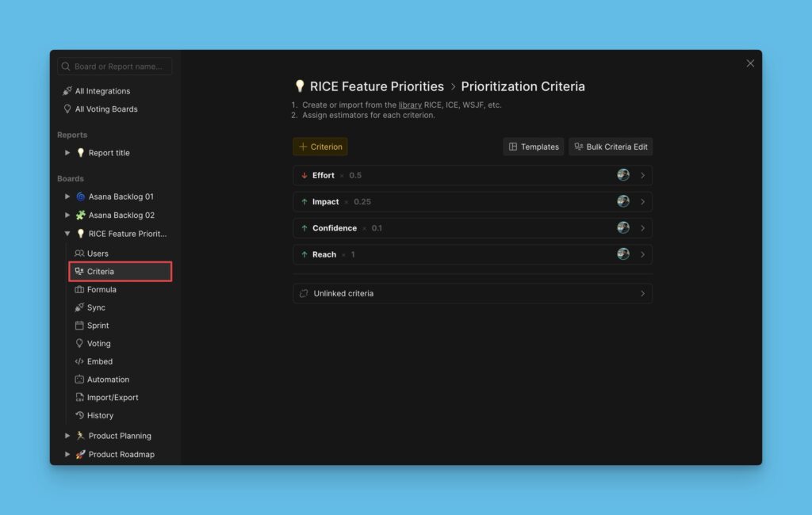812x515 pixels.
Task: Click the Effort downward arrow indicator
Action: pos(305,175)
